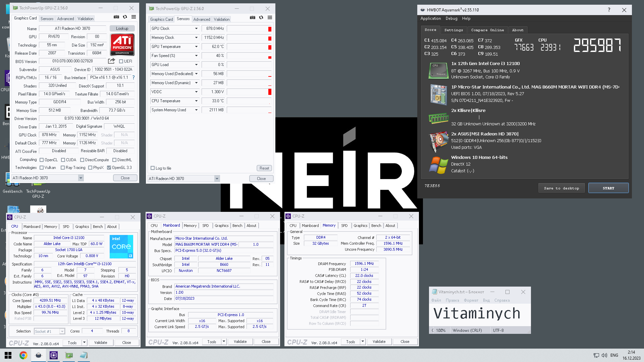The image size is (644, 362).
Task: Click the GPU-Z taskbar icon
Action: 69,355
